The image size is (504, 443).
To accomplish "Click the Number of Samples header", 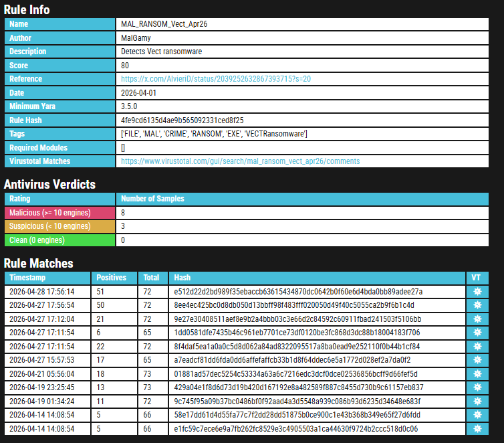I will (302, 199).
